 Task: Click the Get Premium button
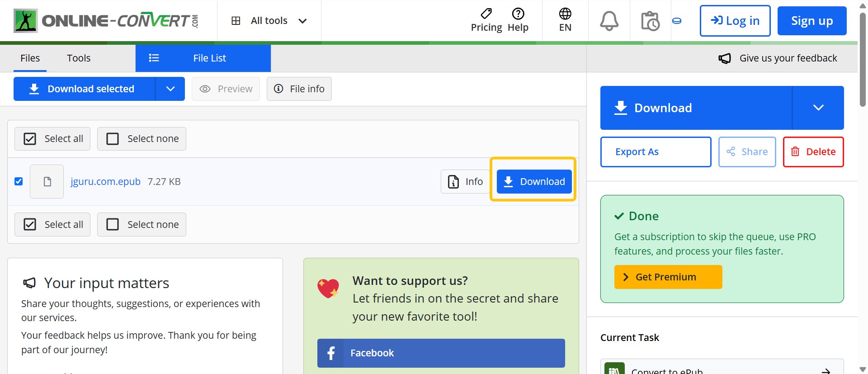[x=668, y=277]
